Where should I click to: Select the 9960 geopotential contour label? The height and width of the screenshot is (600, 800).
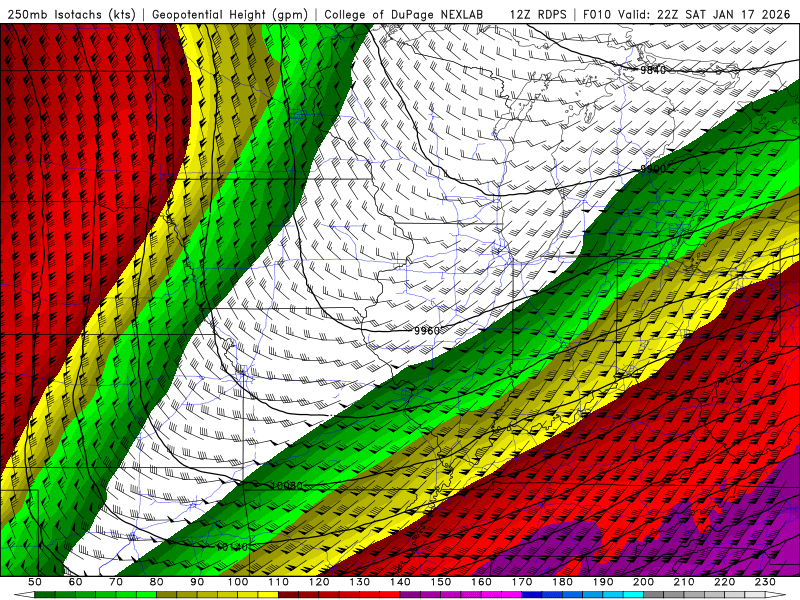point(427,331)
